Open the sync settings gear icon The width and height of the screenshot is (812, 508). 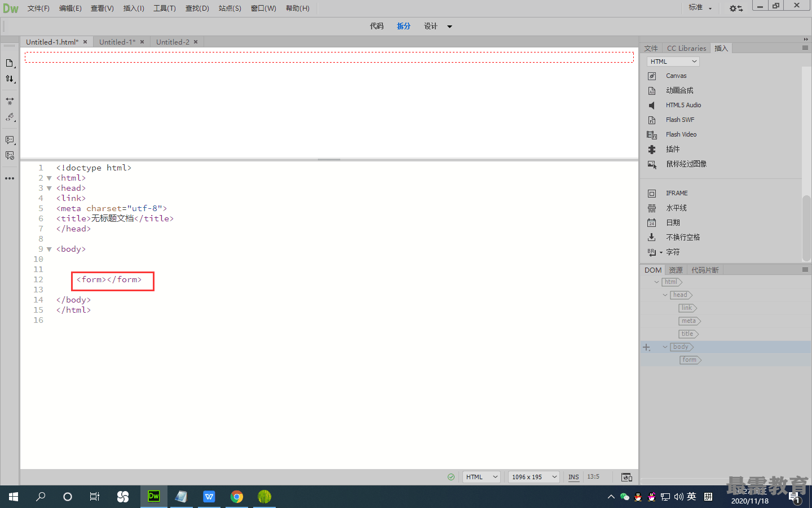point(736,8)
